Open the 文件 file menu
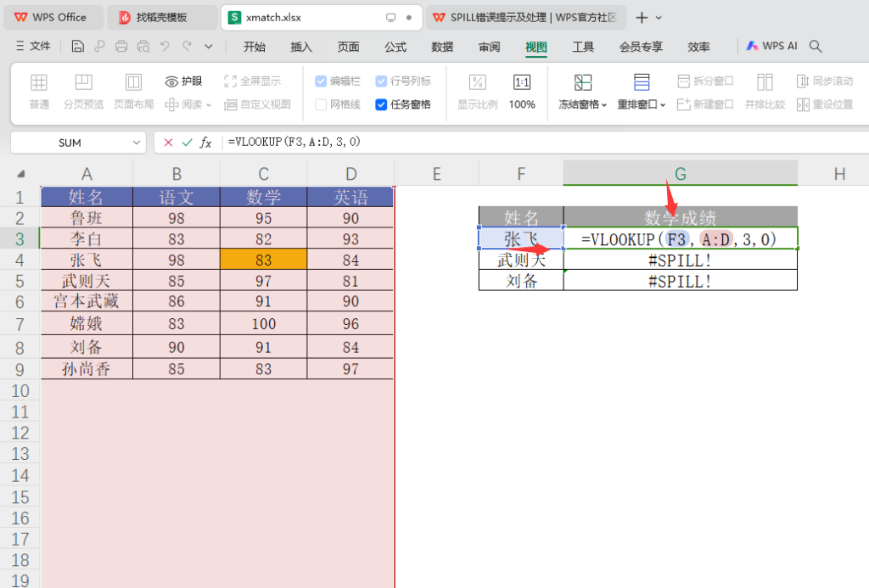This screenshot has height=588, width=869. [x=33, y=46]
